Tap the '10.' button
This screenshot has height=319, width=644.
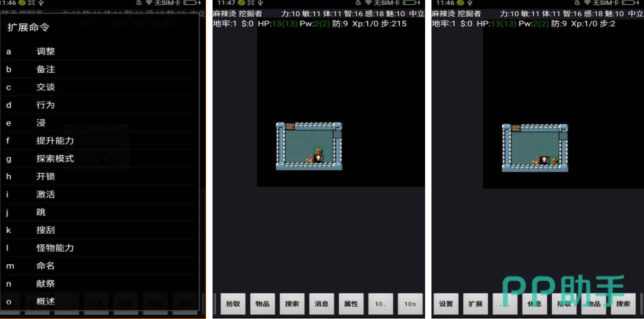[381, 304]
